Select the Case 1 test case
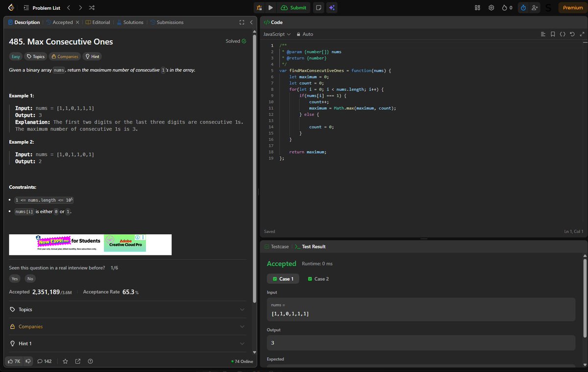 283,279
